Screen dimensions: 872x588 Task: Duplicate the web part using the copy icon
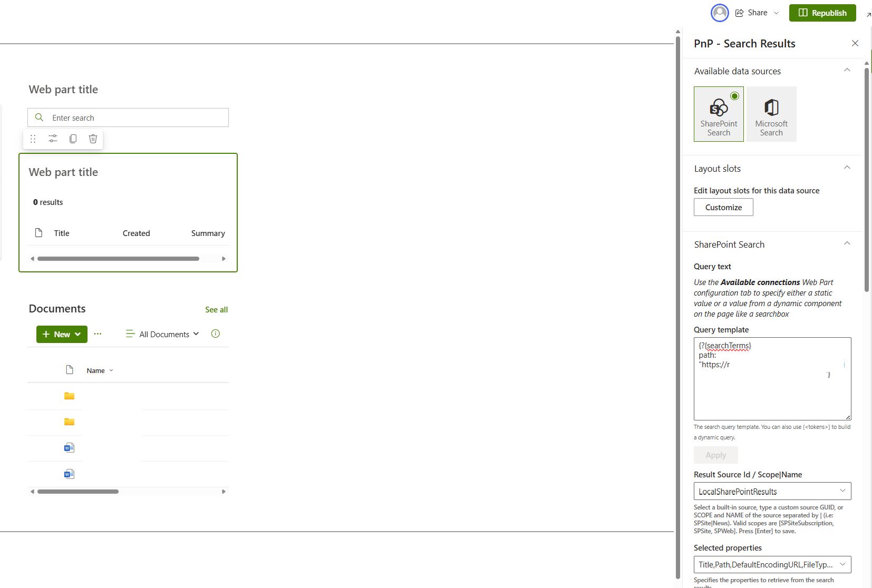(x=73, y=139)
